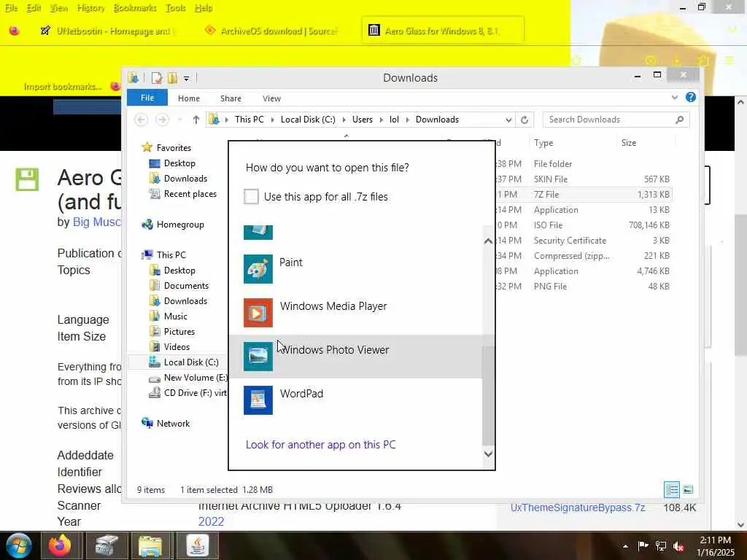This screenshot has height=560, width=747.
Task: Open Music folder in the sidebar
Action: point(175,316)
